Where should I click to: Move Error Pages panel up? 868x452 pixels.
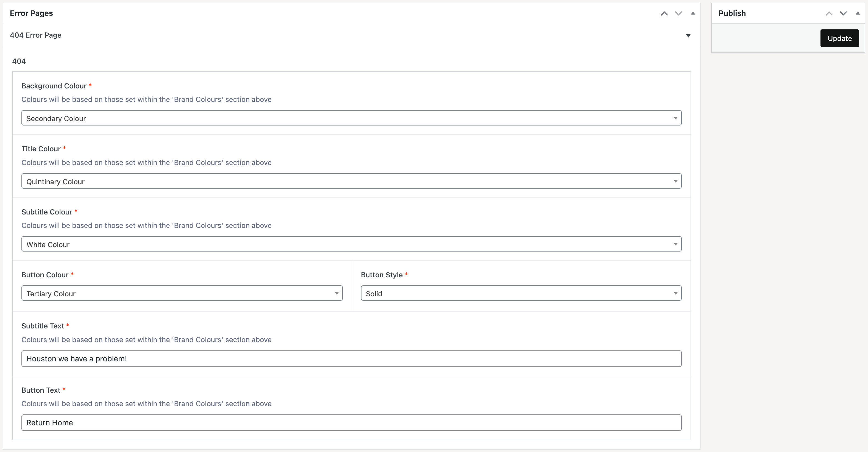(664, 13)
